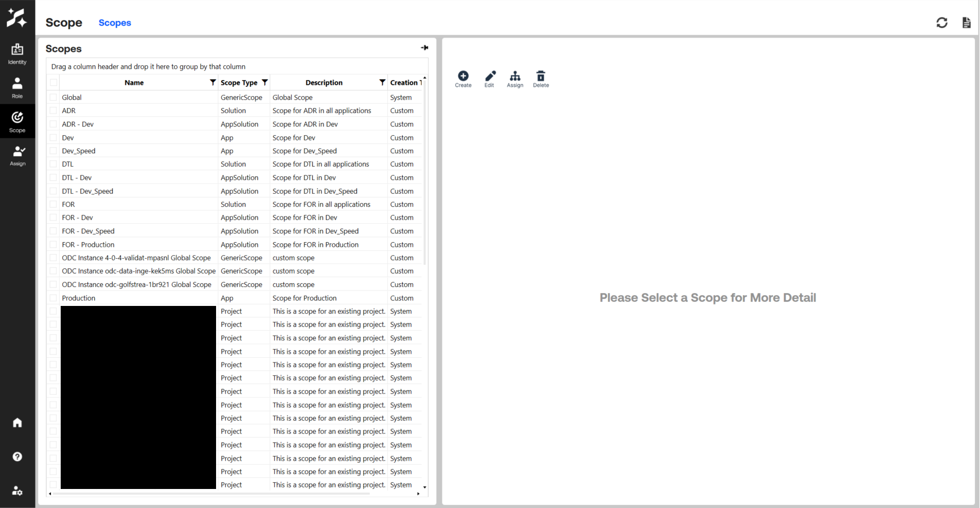Collapse the Scopes panel with pin icon

424,48
